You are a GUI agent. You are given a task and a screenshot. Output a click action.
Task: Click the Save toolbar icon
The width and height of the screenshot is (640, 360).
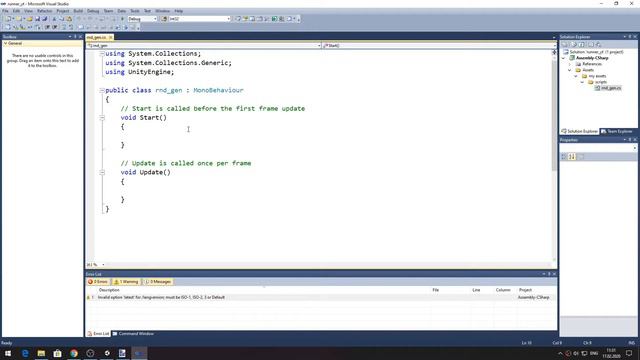[37, 19]
